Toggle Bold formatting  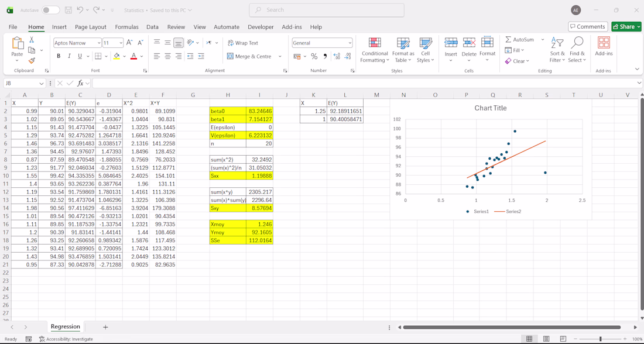pyautogui.click(x=59, y=56)
